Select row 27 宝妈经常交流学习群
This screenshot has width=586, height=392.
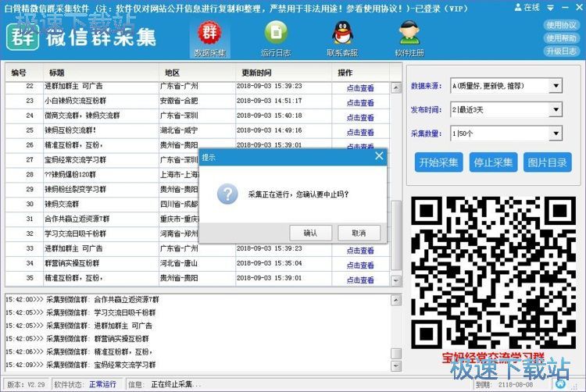click(102, 160)
